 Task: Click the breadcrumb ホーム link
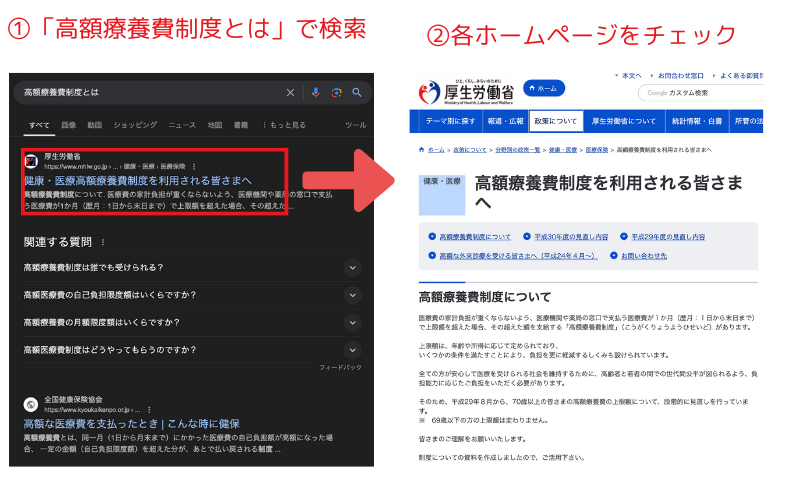click(x=436, y=150)
